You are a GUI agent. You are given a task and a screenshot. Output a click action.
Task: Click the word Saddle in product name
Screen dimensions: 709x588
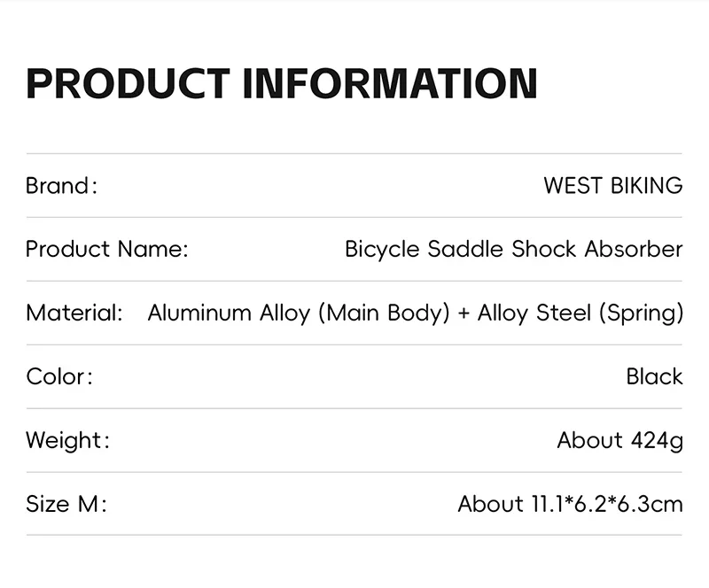(465, 249)
